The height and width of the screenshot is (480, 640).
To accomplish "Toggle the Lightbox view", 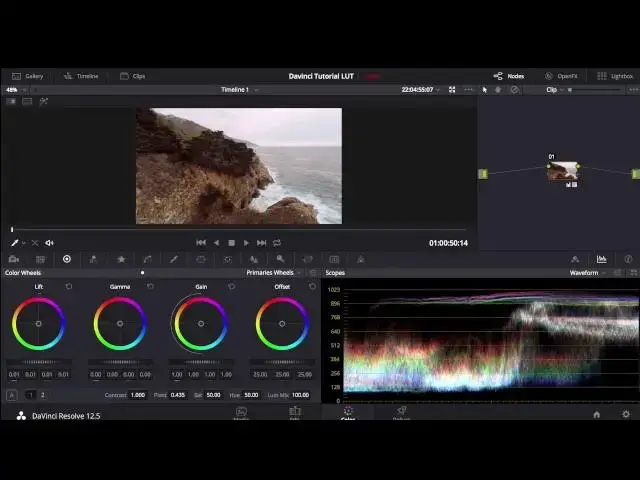I will click(x=615, y=76).
